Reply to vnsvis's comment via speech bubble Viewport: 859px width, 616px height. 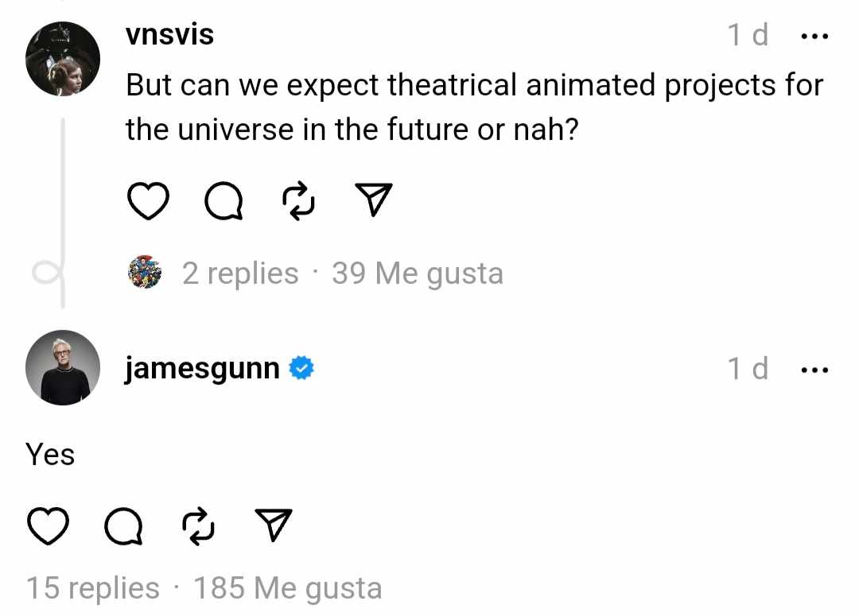(223, 201)
